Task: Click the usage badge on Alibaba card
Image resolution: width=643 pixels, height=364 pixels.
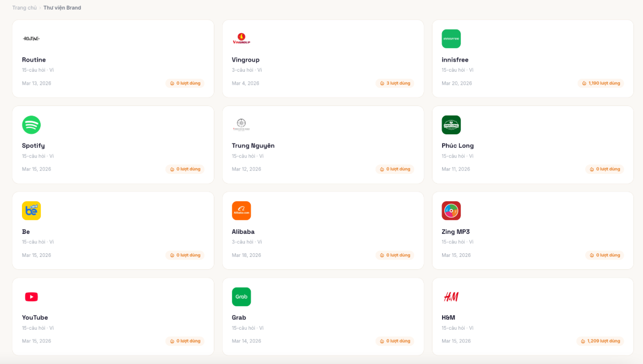Action: (x=395, y=255)
